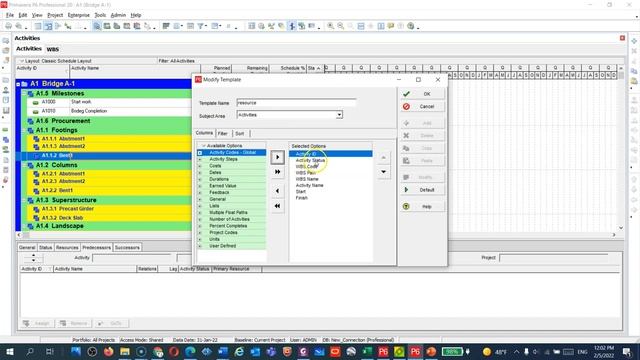Expand the User Defined group

click(200, 246)
